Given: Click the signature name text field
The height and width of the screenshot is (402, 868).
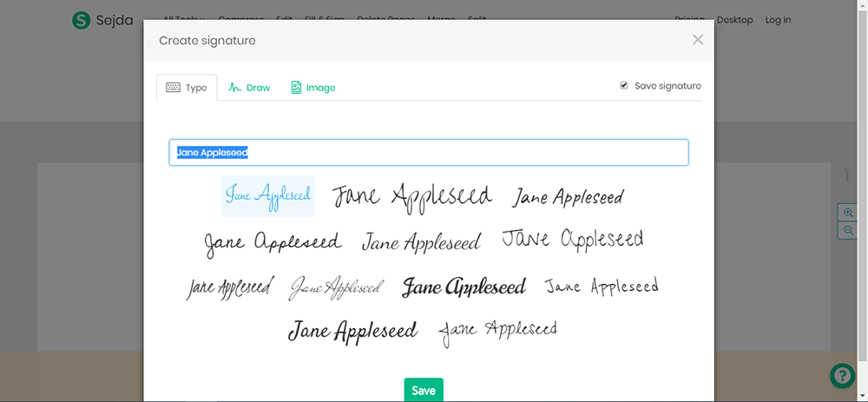Looking at the screenshot, I should point(429,153).
